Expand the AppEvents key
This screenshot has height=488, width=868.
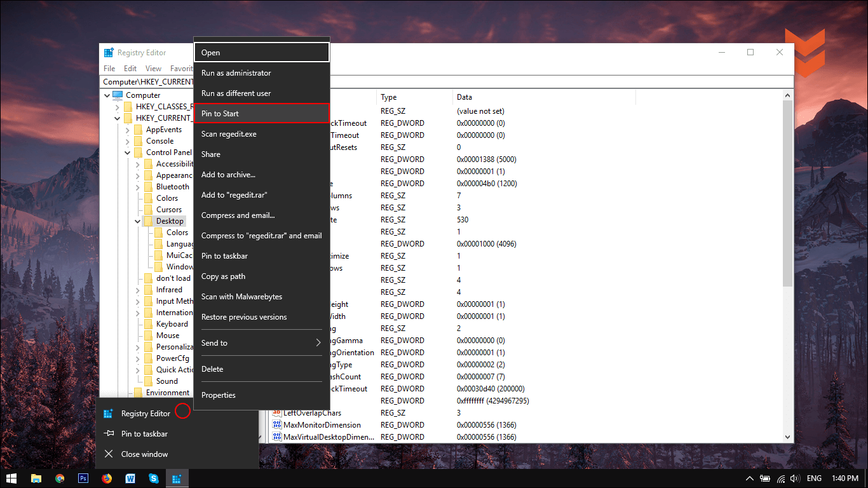[128, 130]
